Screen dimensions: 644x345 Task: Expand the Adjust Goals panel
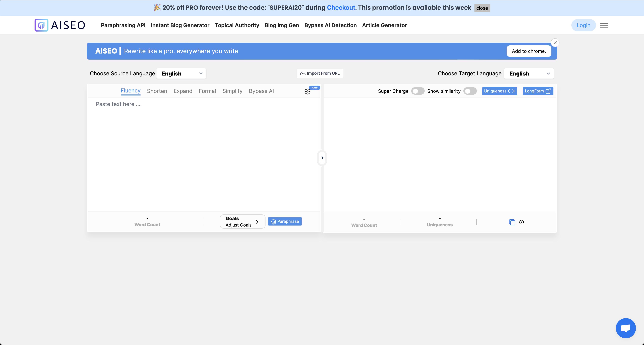click(x=242, y=222)
